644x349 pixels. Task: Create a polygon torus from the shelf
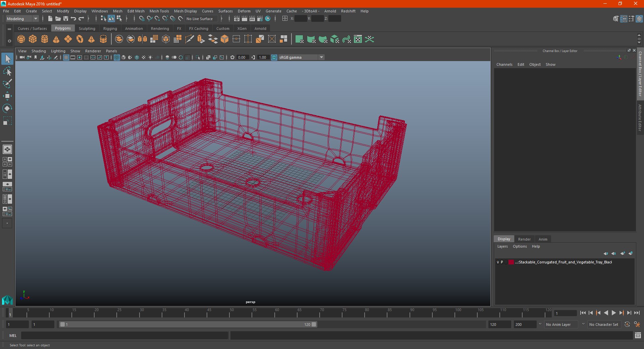tap(80, 39)
